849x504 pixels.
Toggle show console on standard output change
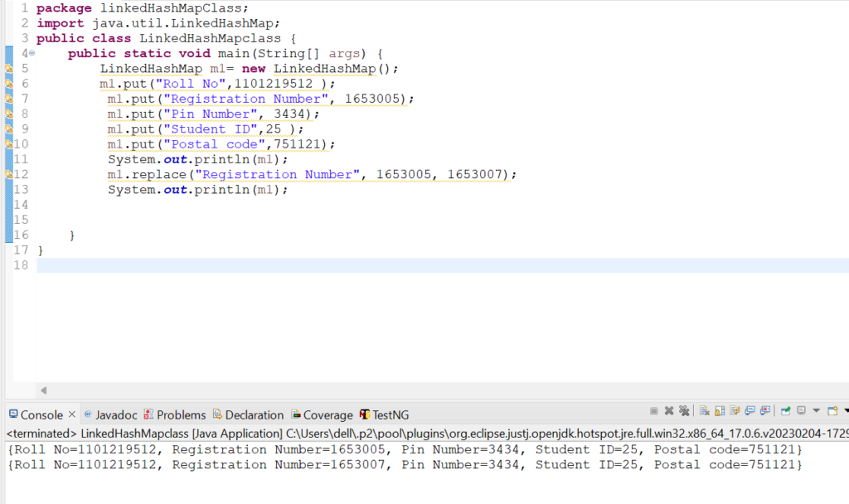tap(750, 411)
